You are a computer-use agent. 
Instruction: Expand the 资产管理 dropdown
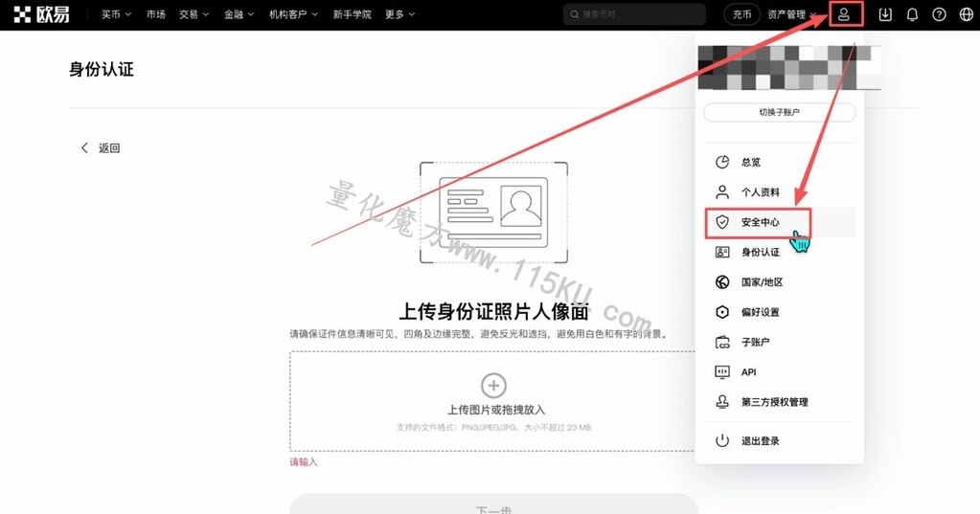coord(792,14)
